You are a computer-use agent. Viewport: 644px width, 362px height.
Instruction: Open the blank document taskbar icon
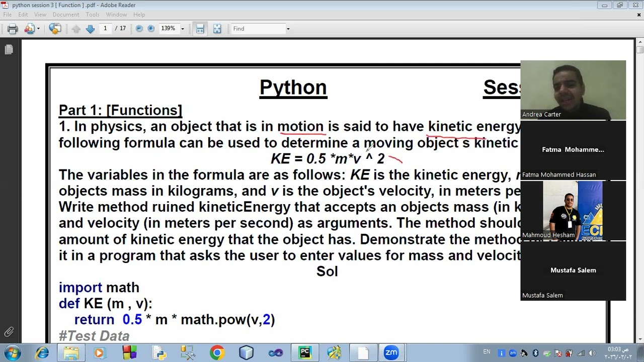point(363,353)
